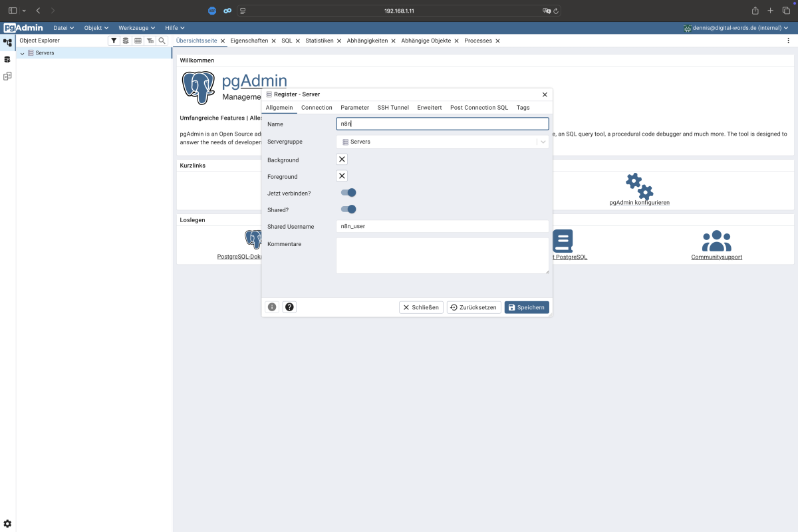Switch to the Statistiken panel tab

(x=319, y=41)
